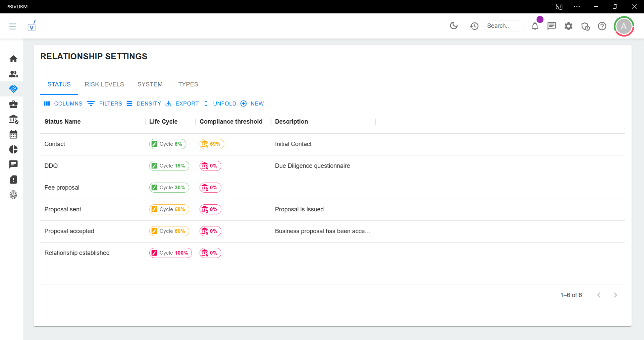Switch to the Types tab
Screen dimensions: 644x340
point(188,84)
